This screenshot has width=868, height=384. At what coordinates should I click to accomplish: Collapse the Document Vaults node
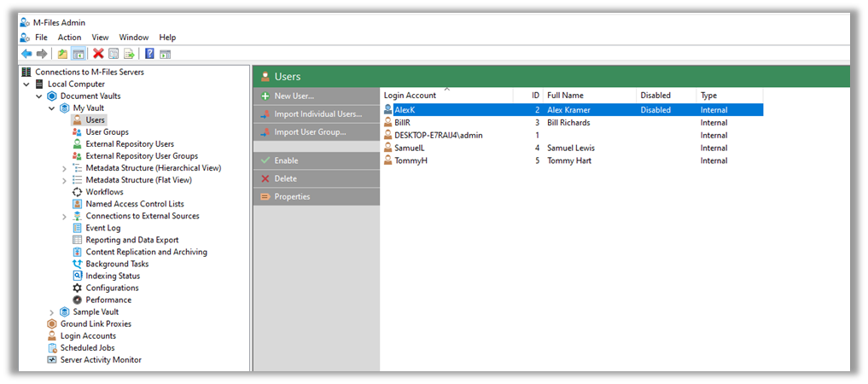(x=39, y=96)
